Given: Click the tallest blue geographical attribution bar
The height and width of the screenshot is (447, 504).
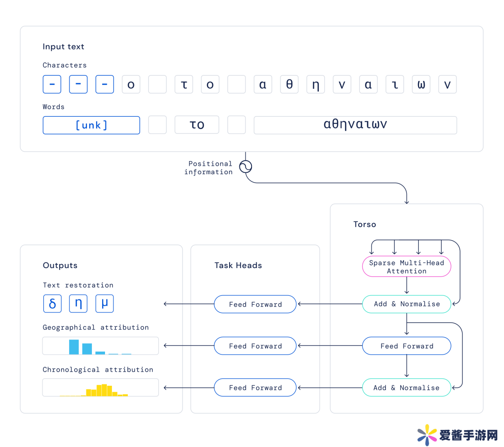Looking at the screenshot, I should point(74,347).
